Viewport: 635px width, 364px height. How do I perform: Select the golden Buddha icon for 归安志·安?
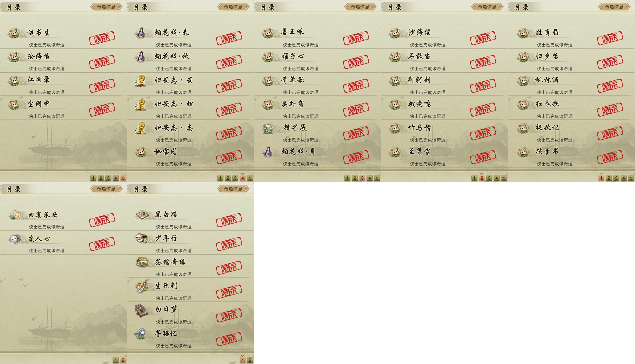point(141,80)
